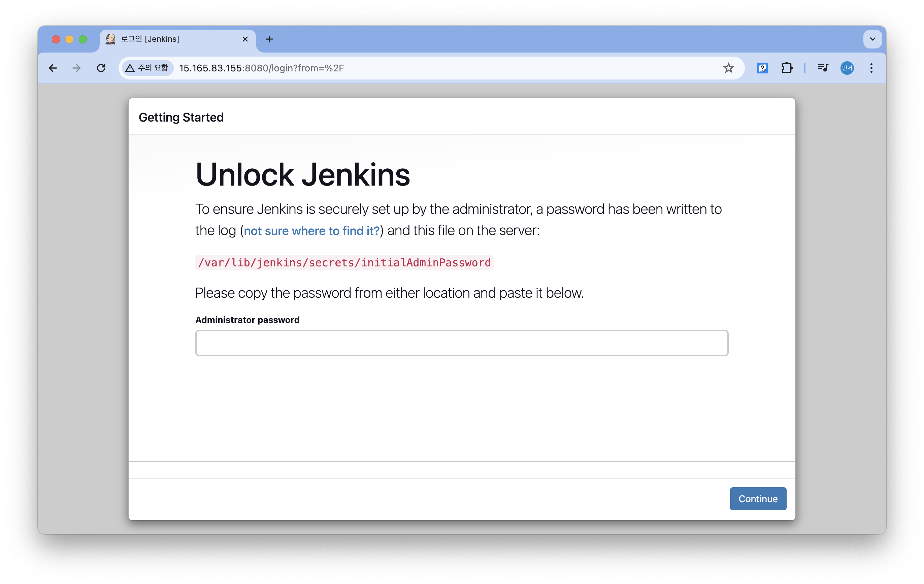Open the Extensions puzzle icon
This screenshot has width=924, height=584.
787,68
